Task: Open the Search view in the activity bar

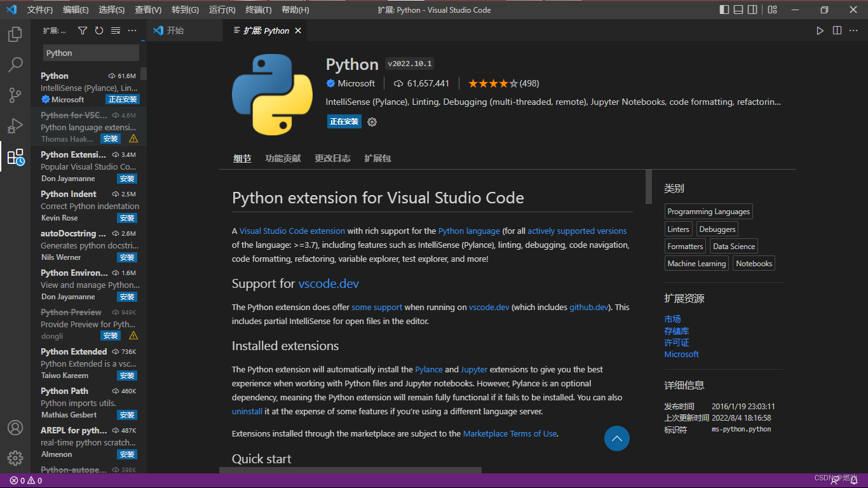Action: (15, 64)
